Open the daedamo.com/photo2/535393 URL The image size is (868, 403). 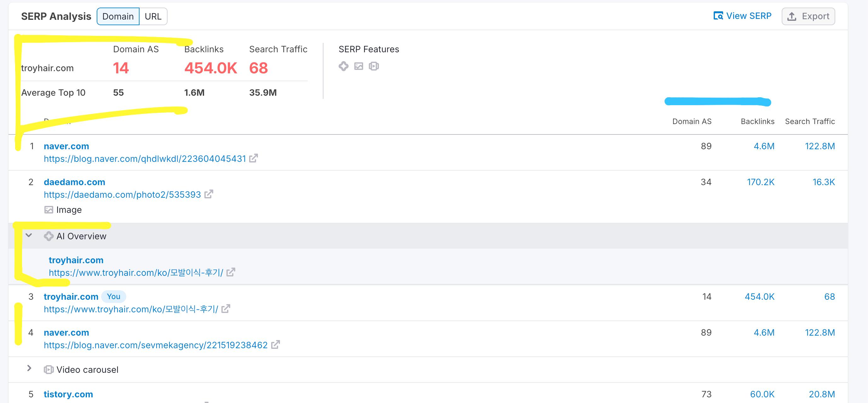(x=122, y=195)
